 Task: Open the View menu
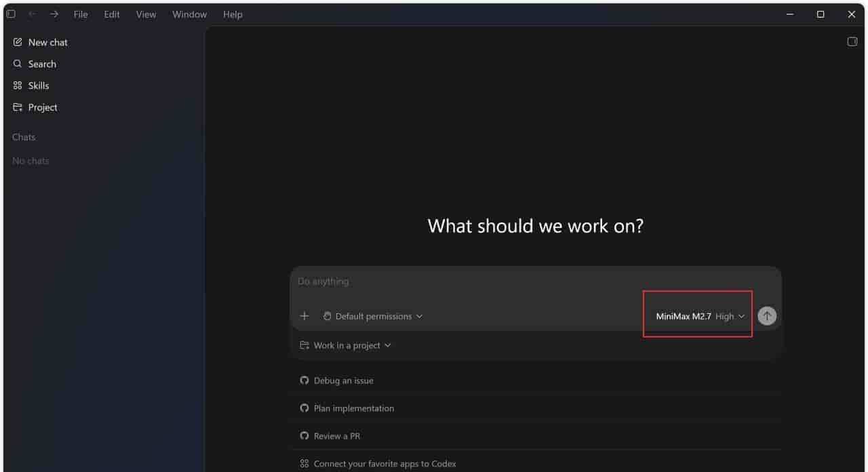(146, 14)
